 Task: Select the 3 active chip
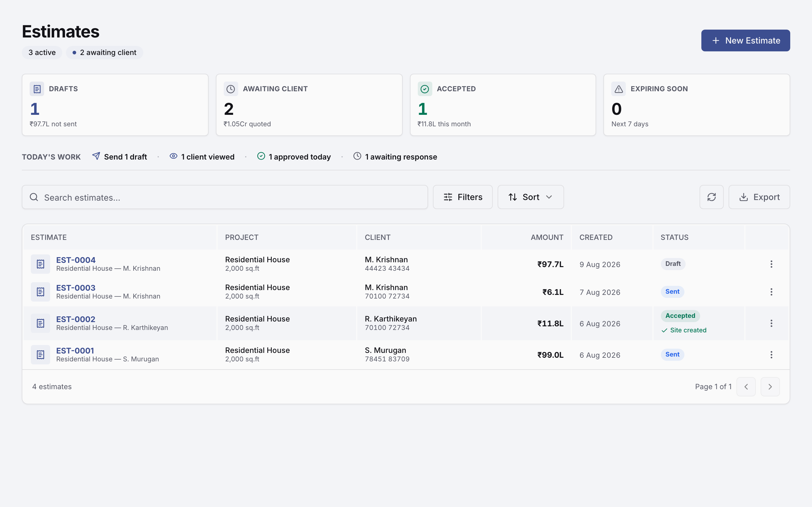tap(42, 52)
